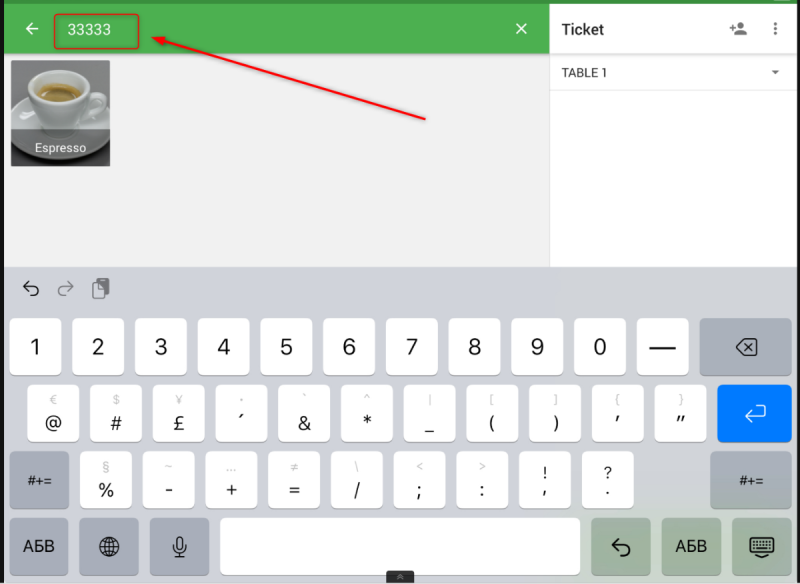Switch to letters with left АБВ key
The image size is (800, 584).
39,546
